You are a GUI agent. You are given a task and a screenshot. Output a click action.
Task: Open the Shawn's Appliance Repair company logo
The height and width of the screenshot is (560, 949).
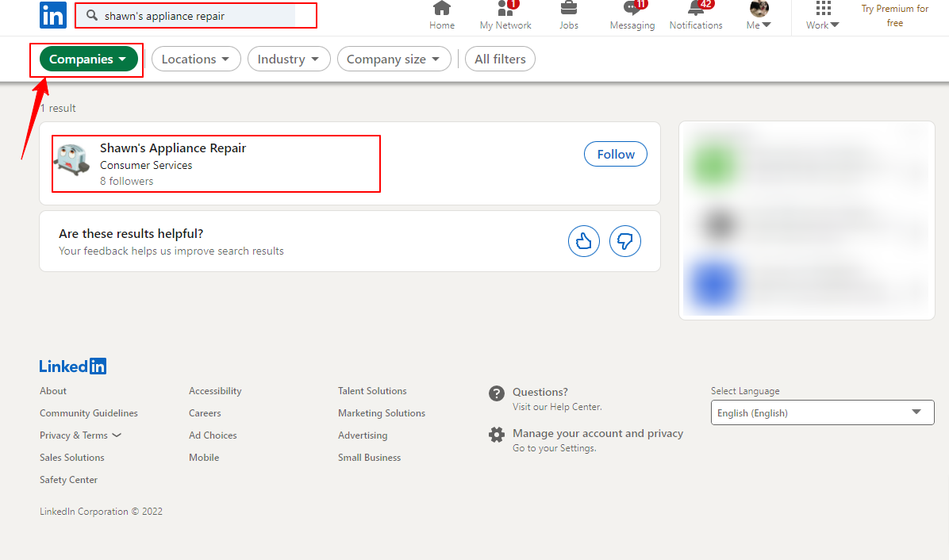[x=73, y=159]
